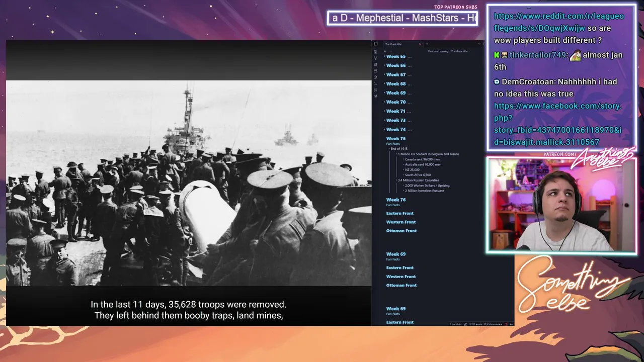Click the Week 75 heading
Screen dimensions: 644x362
tap(396, 139)
